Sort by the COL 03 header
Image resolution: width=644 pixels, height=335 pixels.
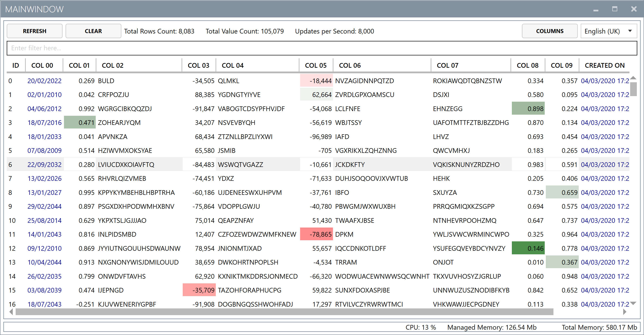point(198,65)
